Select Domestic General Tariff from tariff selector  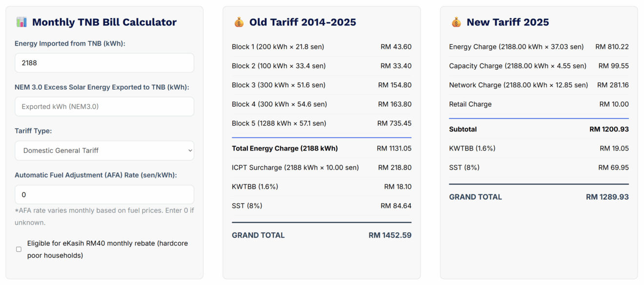pyautogui.click(x=104, y=151)
